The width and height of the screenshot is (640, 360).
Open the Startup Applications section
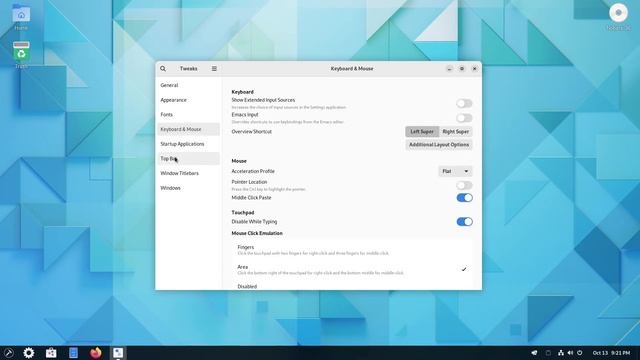tap(189, 144)
